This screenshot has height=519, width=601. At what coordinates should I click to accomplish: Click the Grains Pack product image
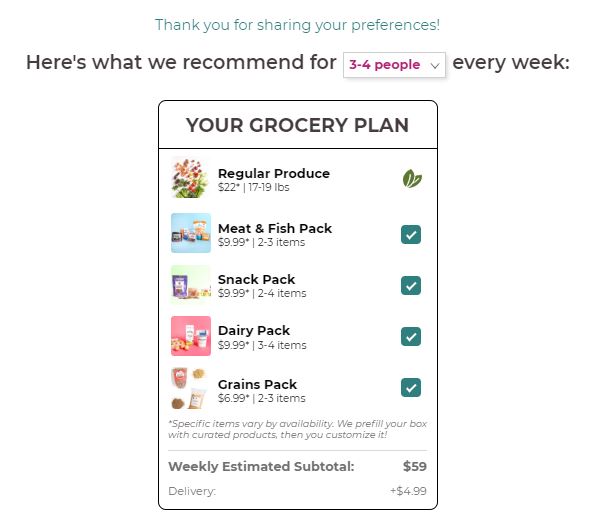coord(190,389)
